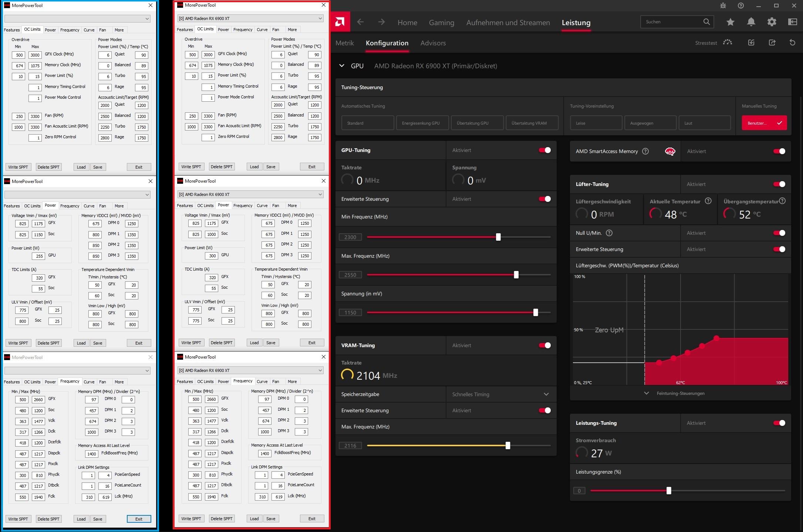Toggle AMD SmartAccess Memory switch
The width and height of the screenshot is (803, 532).
click(779, 151)
